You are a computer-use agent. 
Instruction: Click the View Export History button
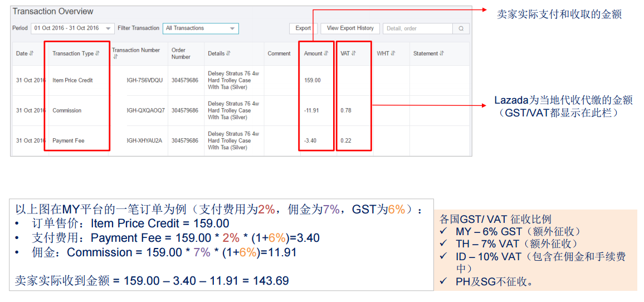click(x=350, y=28)
